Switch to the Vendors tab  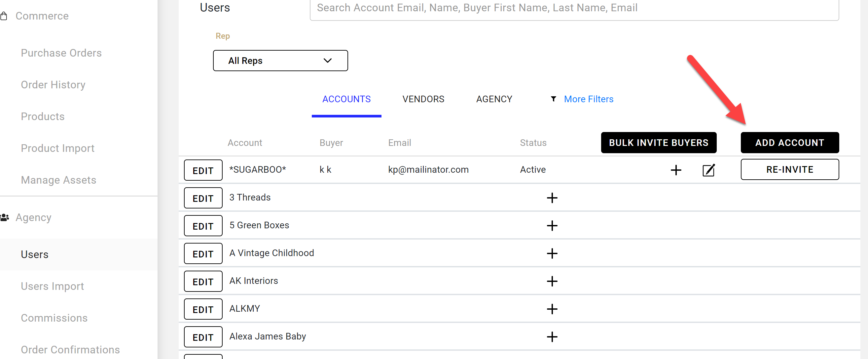(x=423, y=99)
